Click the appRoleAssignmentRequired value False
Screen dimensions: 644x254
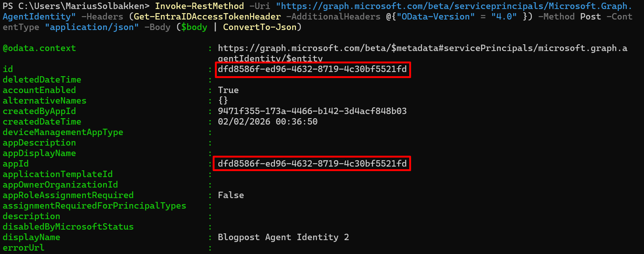231,195
